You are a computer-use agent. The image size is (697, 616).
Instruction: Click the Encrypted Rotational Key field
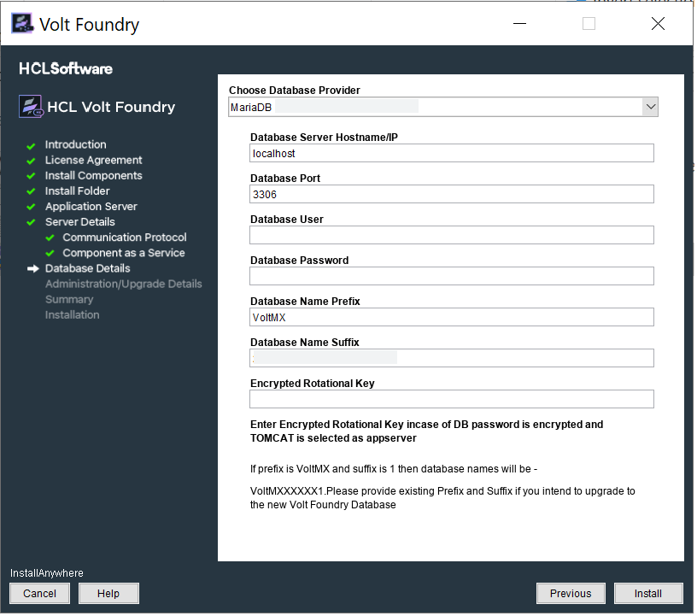(x=452, y=399)
